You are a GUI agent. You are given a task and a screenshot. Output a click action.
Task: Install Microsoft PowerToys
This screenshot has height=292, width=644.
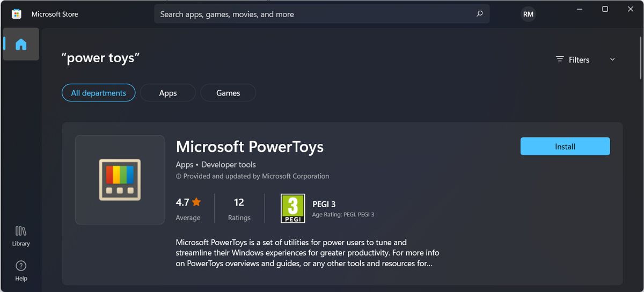(565, 147)
